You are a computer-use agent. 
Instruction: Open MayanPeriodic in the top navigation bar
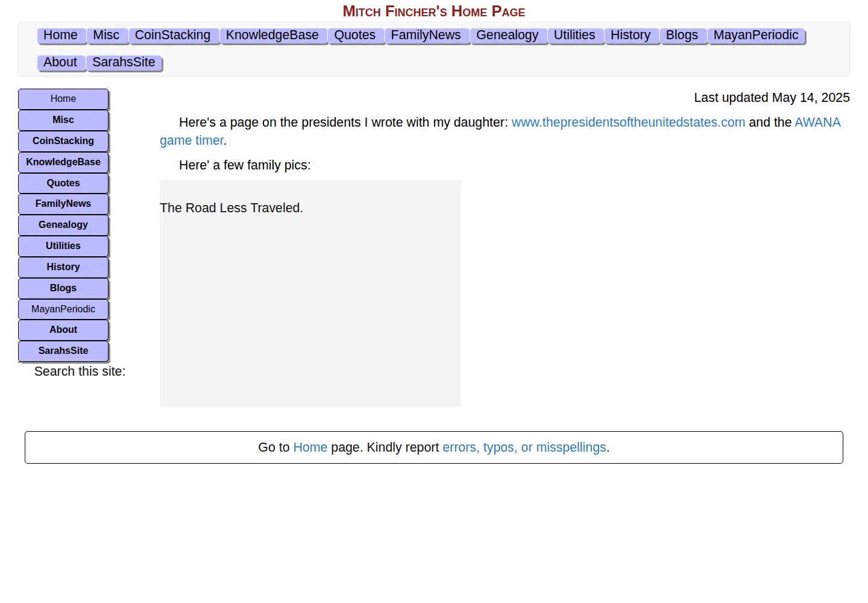coord(756,36)
